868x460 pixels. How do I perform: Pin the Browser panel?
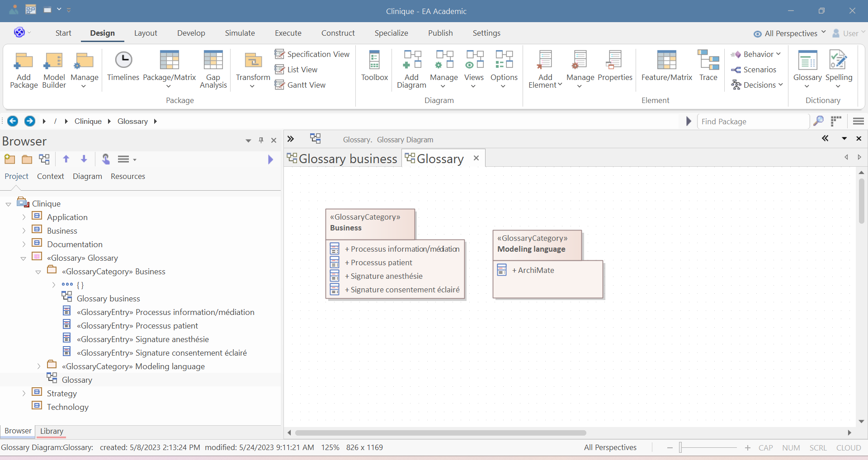(261, 141)
